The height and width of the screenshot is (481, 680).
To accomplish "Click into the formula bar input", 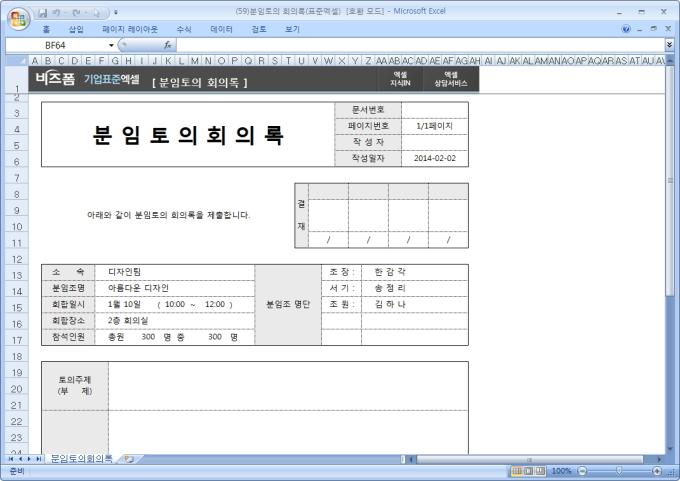I will pos(420,45).
